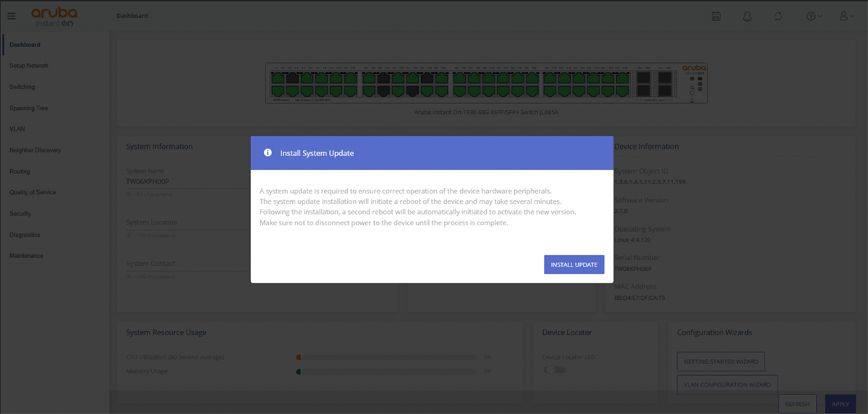Click the switch front-panel port image
The height and width of the screenshot is (414, 868).
coord(486,83)
